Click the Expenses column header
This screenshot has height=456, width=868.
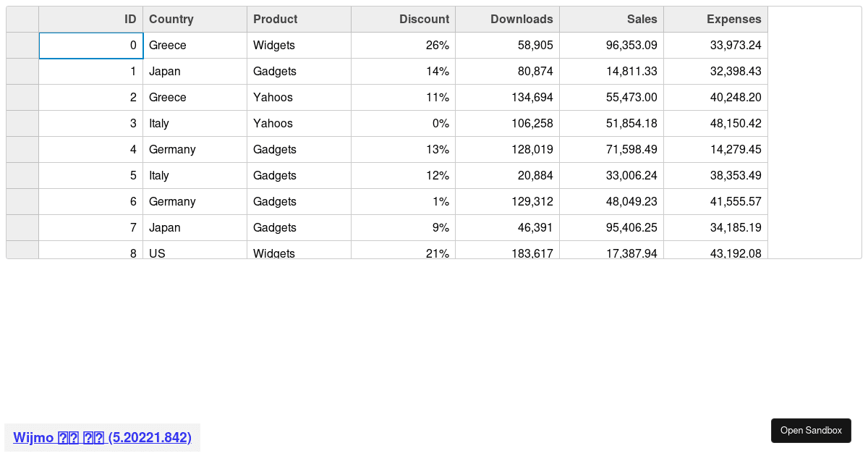pos(716,20)
